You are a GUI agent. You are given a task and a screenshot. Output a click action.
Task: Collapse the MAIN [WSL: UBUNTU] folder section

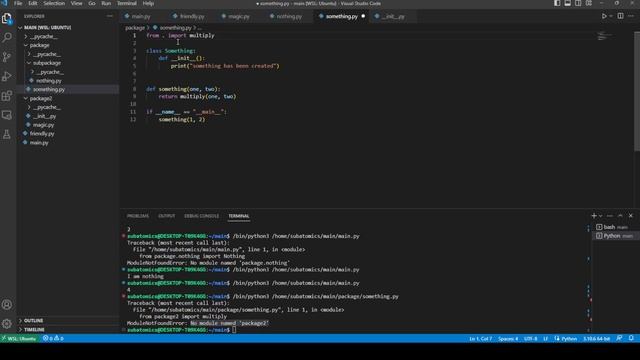(47, 27)
